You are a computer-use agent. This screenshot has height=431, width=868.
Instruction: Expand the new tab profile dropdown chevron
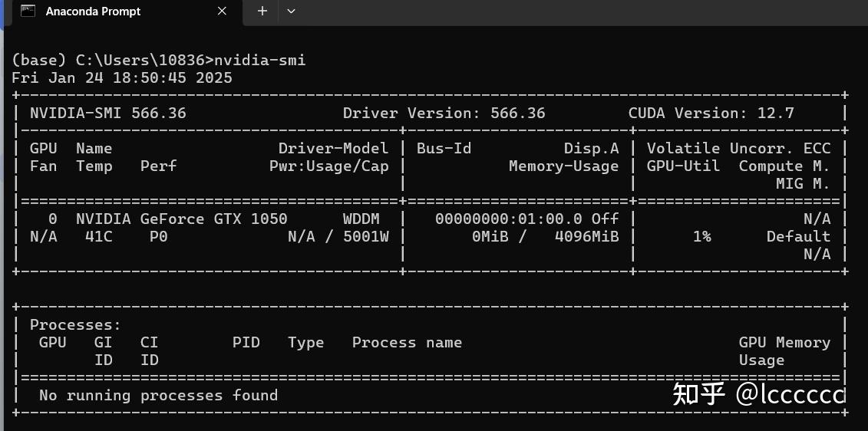[x=291, y=11]
